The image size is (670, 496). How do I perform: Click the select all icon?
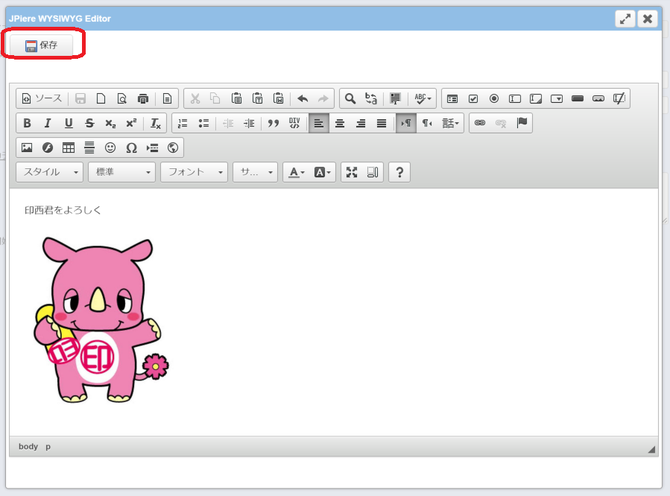(395, 99)
